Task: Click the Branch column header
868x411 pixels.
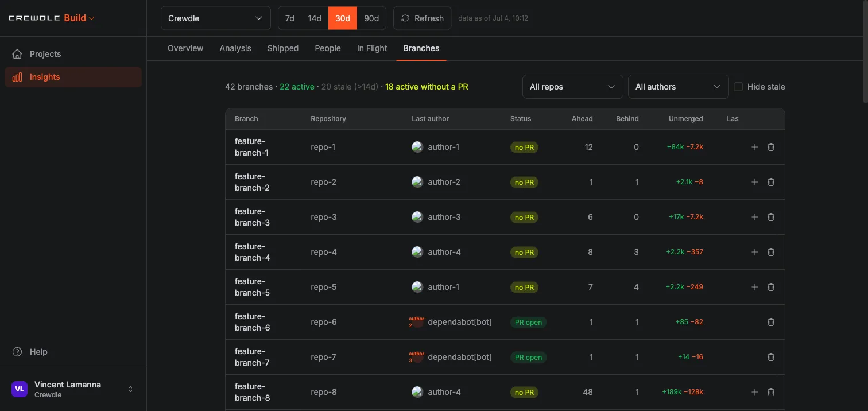Action: coord(246,119)
